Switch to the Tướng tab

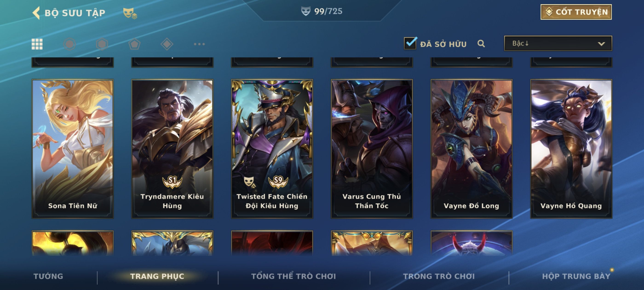pos(48,276)
